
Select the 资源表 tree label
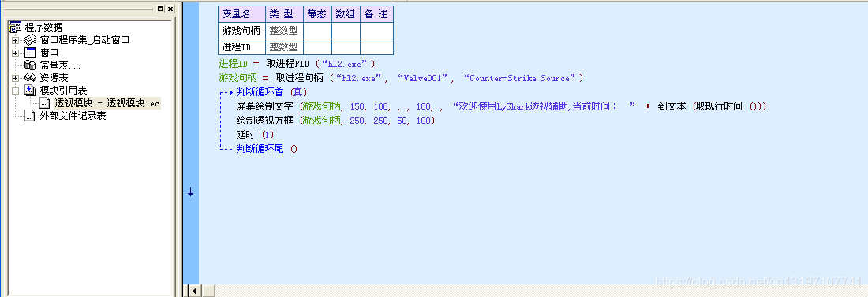[54, 78]
